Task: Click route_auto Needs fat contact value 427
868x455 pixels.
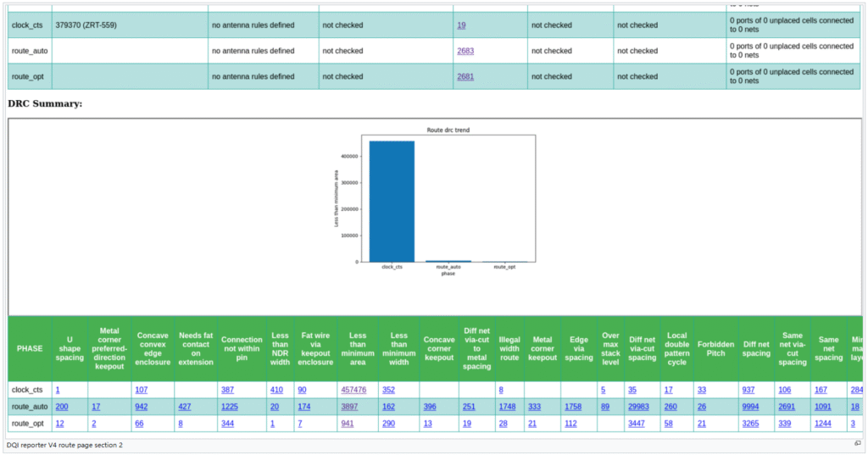Action: (x=185, y=407)
